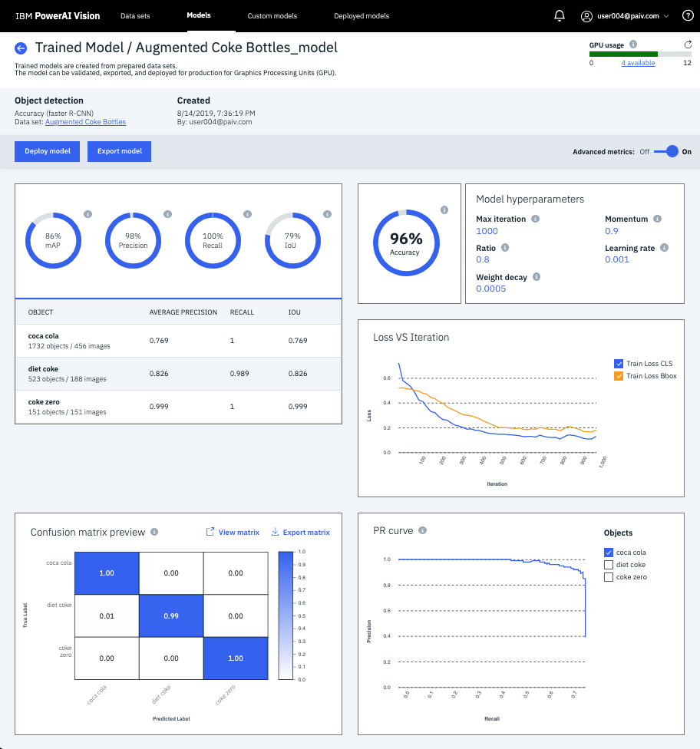700x749 pixels.
Task: Click the Export model button
Action: point(120,151)
